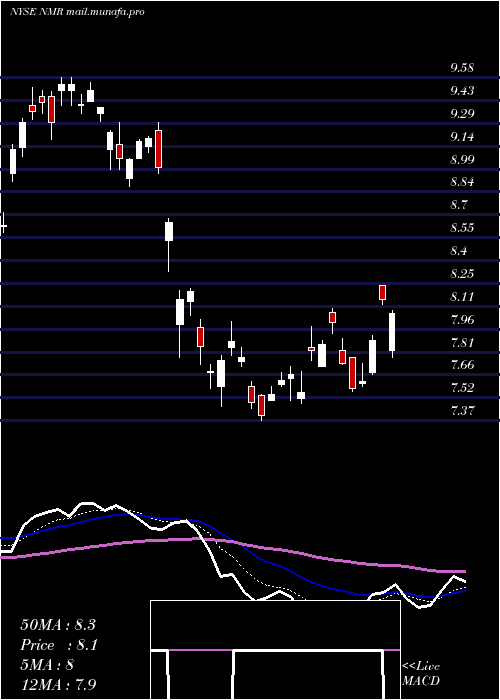Screen dimensions: 500x700
Task: Open the <<Live MACD link
Action: (x=421, y=673)
